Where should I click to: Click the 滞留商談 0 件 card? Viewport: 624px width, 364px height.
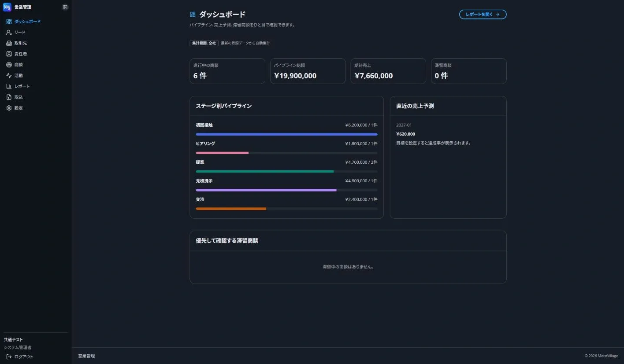(469, 71)
